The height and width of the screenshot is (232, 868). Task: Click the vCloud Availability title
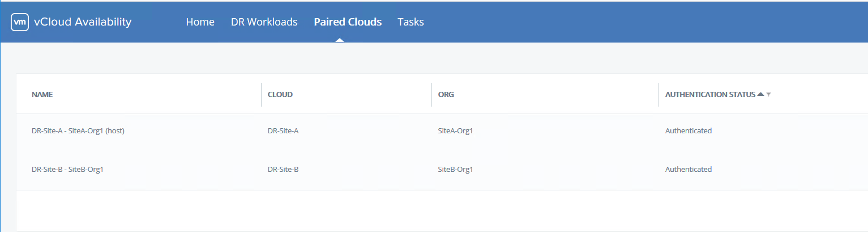pos(83,22)
